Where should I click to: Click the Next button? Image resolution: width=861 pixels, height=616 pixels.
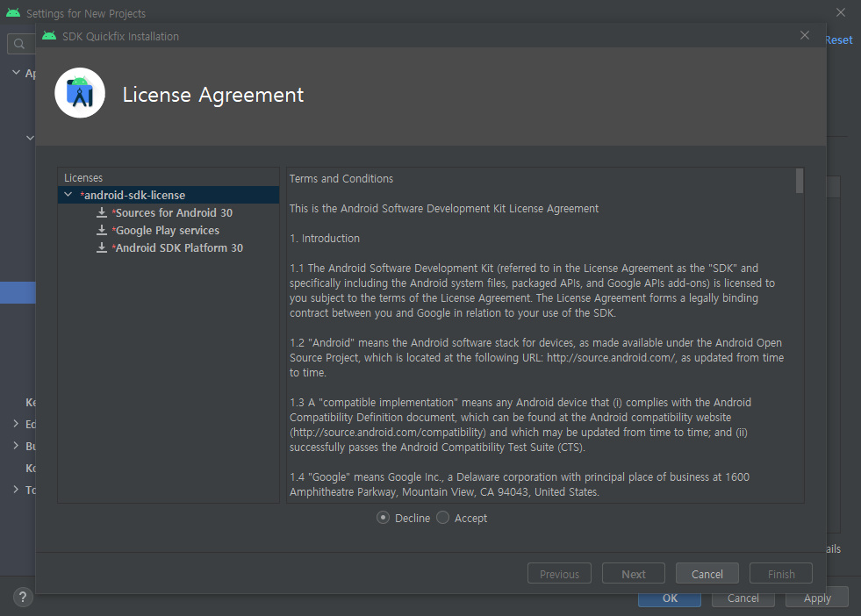pyautogui.click(x=633, y=574)
